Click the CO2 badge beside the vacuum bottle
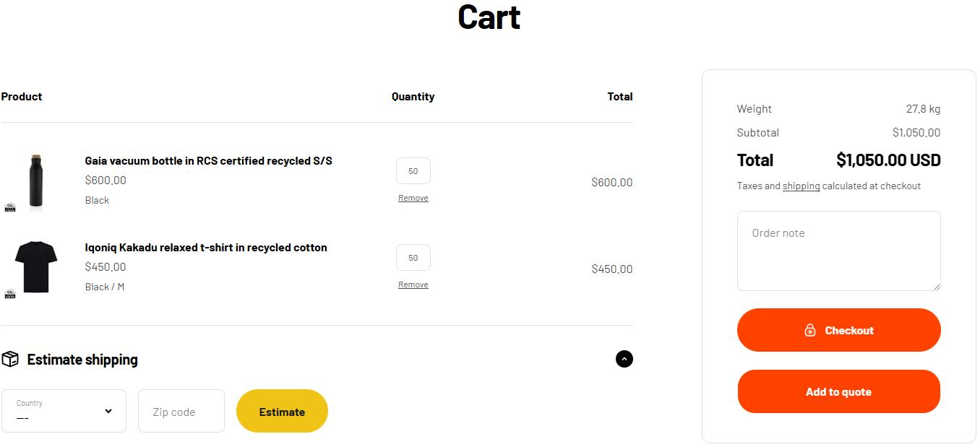The height and width of the screenshot is (447, 980). [x=10, y=207]
